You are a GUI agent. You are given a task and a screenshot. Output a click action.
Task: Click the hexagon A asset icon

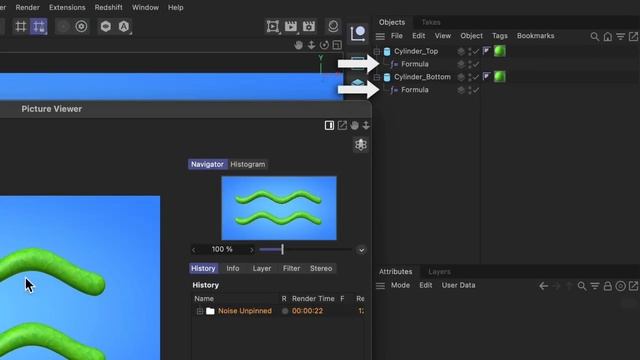tap(124, 27)
